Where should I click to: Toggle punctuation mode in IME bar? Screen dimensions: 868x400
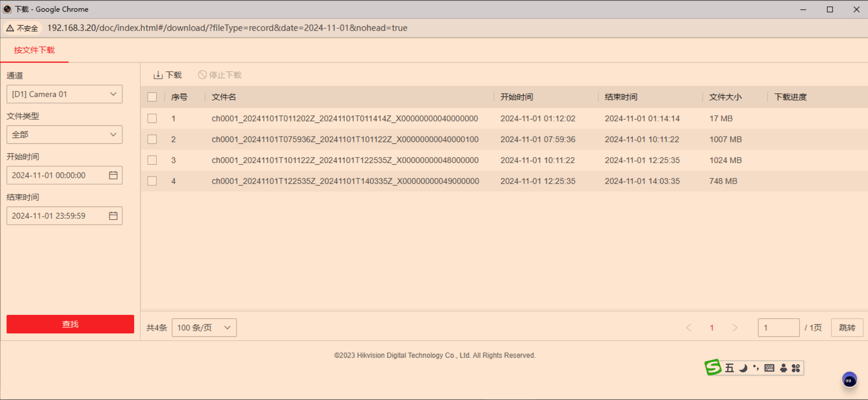(756, 368)
